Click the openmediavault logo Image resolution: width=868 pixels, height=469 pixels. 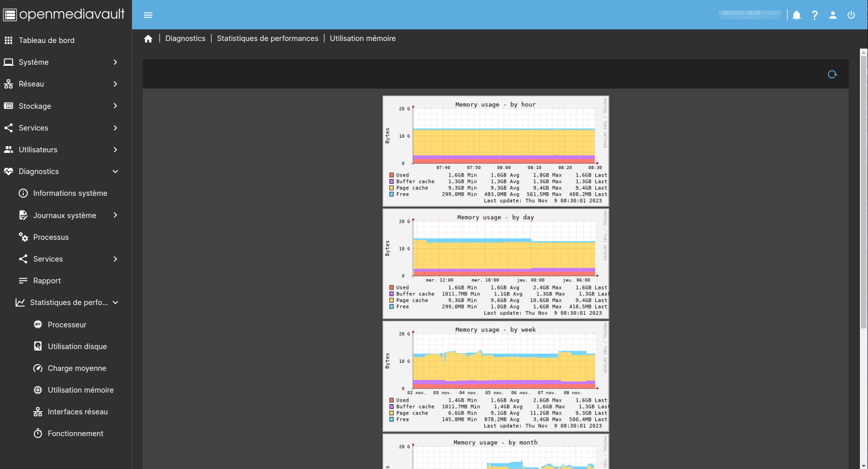(x=64, y=14)
